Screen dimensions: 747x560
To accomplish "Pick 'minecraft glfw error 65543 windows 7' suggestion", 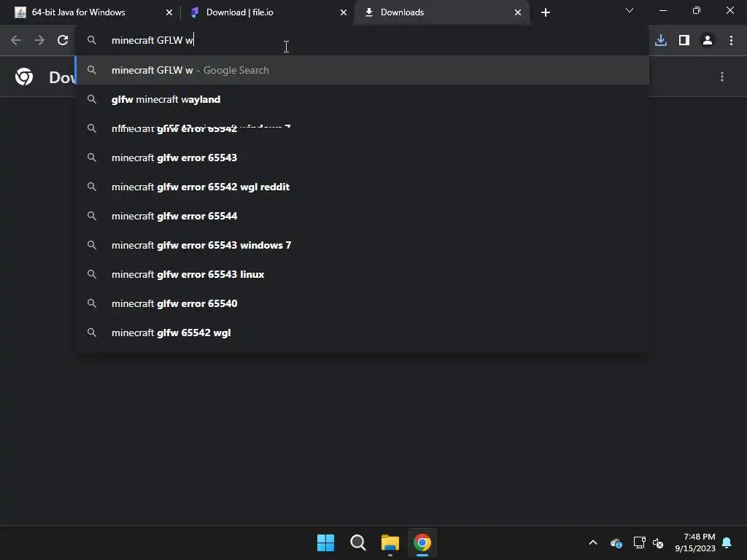I will click(x=362, y=245).
